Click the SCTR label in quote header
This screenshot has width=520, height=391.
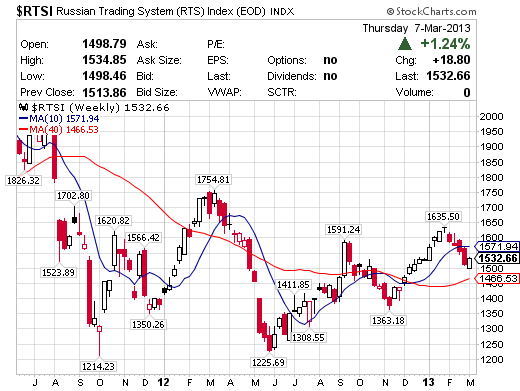click(x=282, y=92)
